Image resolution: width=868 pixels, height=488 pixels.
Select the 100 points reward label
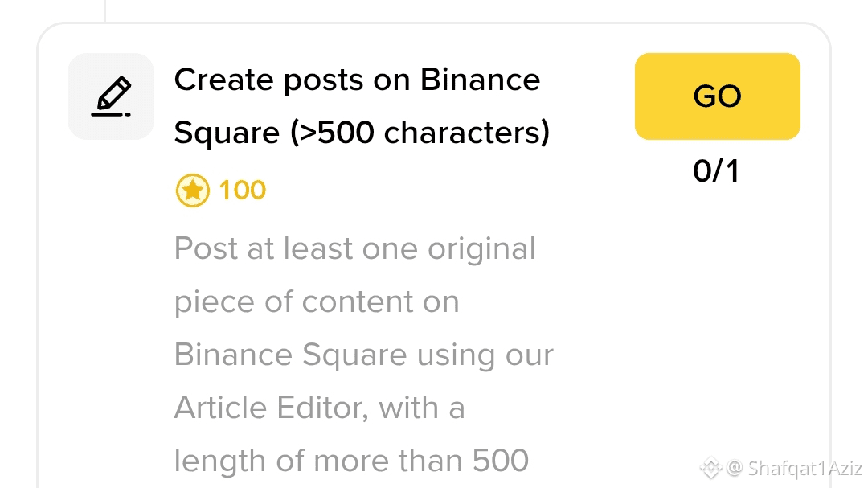(242, 191)
